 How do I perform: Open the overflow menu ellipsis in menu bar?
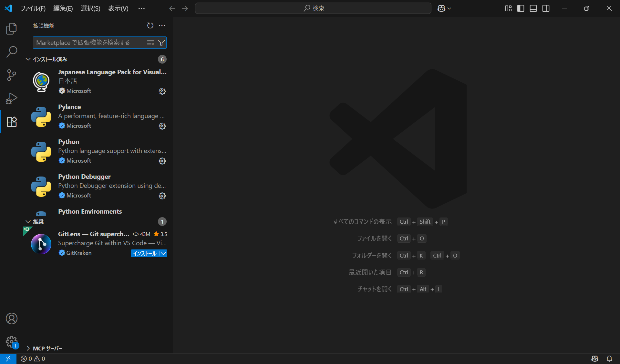[141, 8]
